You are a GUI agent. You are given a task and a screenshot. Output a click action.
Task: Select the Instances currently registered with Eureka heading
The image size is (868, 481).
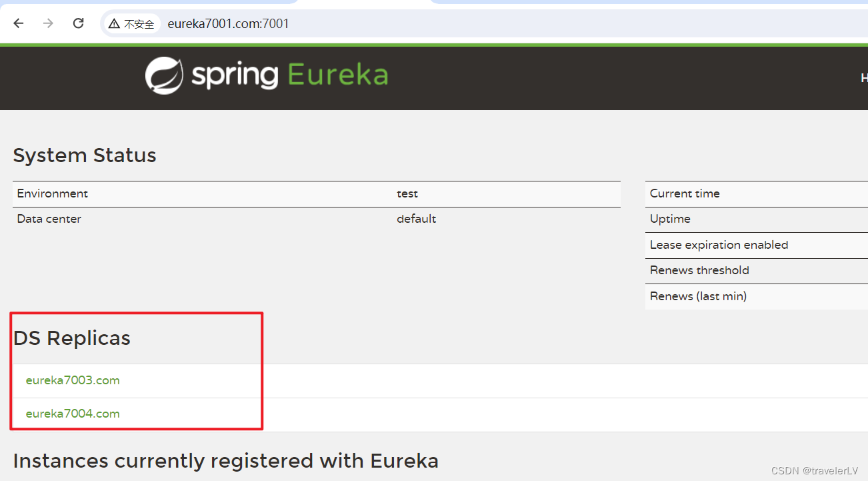[226, 461]
